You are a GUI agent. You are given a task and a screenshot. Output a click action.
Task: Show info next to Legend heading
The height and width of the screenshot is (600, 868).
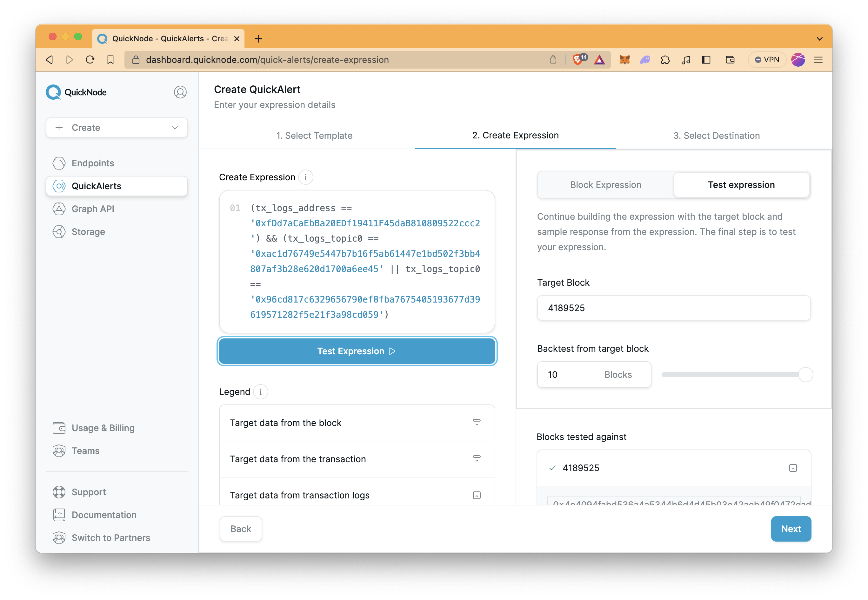261,392
